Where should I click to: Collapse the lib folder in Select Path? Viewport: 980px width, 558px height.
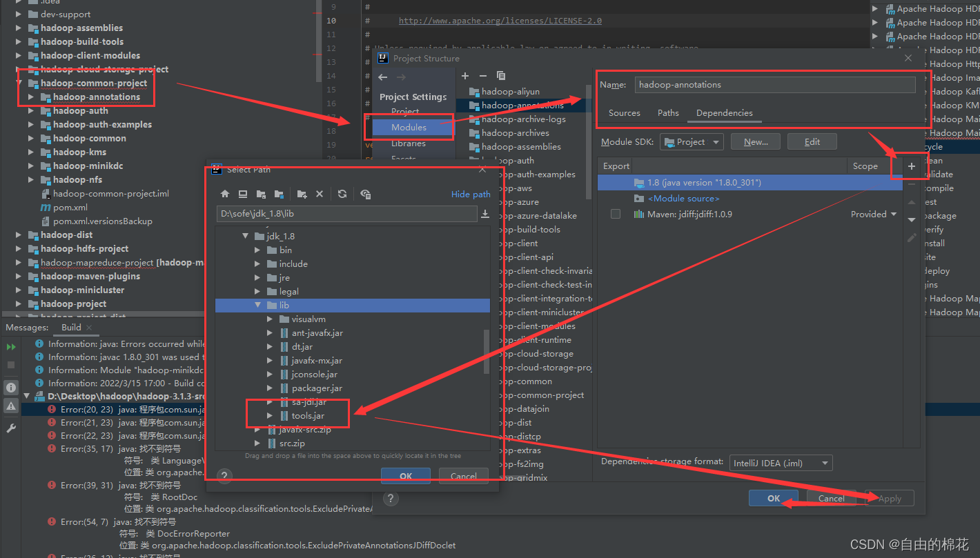(257, 305)
